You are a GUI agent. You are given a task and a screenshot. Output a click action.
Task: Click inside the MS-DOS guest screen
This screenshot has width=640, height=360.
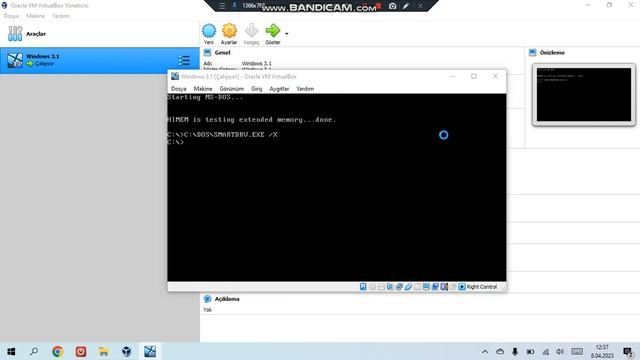337,187
